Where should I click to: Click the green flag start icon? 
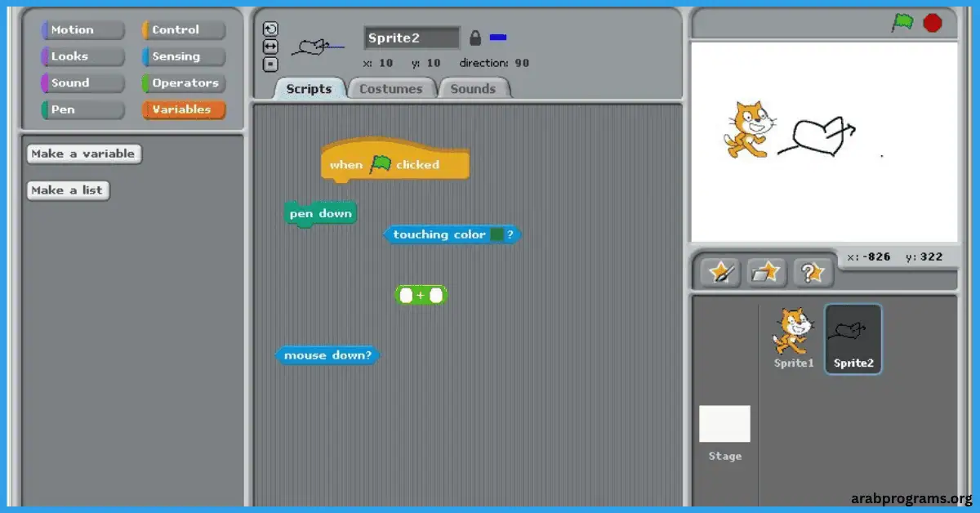coord(902,23)
